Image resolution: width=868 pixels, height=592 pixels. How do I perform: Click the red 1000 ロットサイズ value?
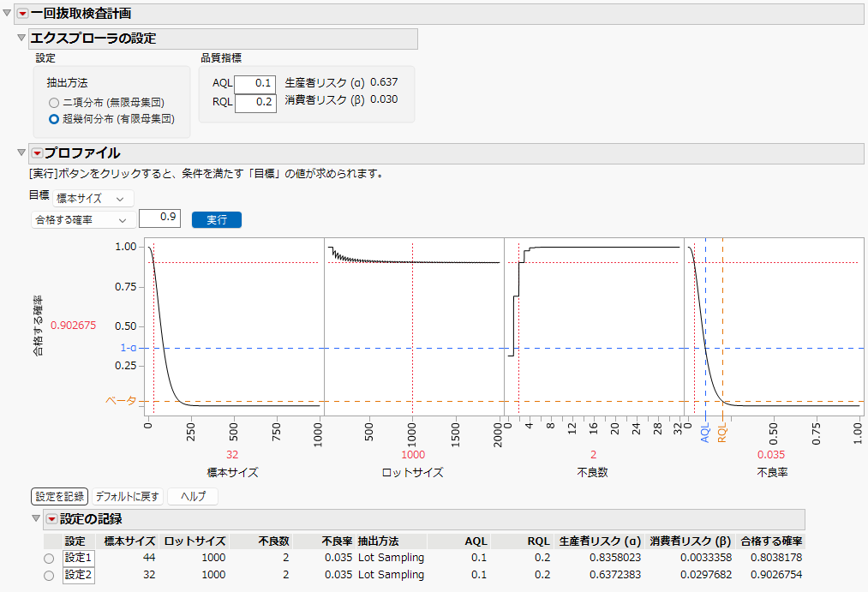[x=413, y=455]
